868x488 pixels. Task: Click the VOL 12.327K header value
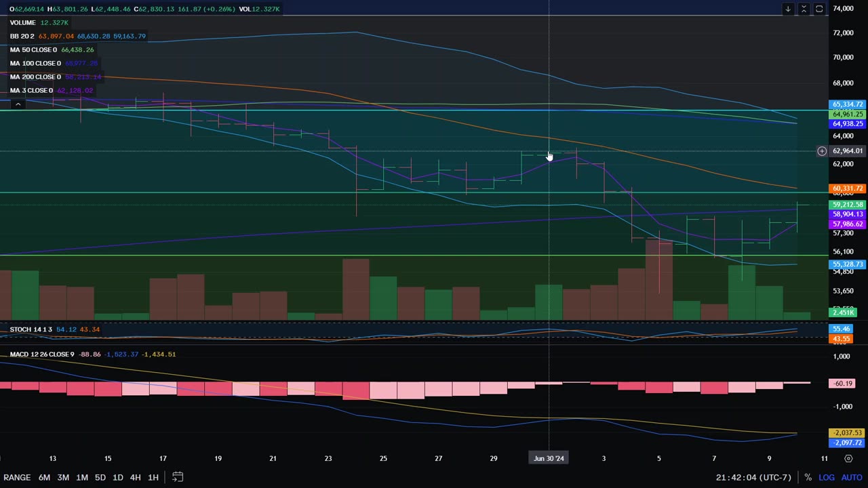click(260, 9)
